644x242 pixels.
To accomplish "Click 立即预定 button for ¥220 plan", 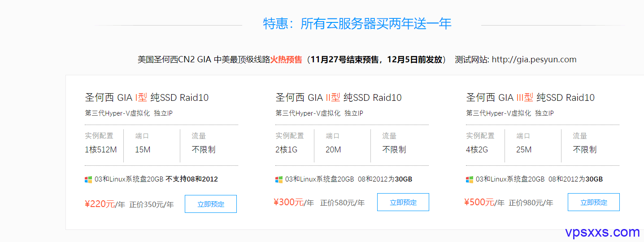I will (x=211, y=204).
